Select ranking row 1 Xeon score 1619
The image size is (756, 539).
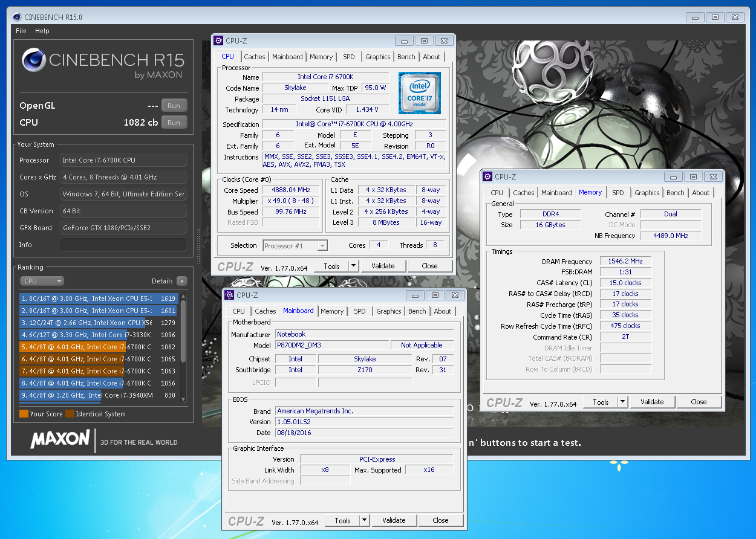[x=99, y=299]
